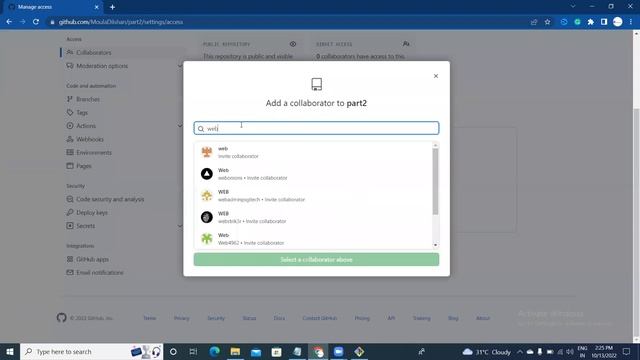The height and width of the screenshot is (360, 640).
Task: Click the share page icon in address bar
Action: click(534, 22)
